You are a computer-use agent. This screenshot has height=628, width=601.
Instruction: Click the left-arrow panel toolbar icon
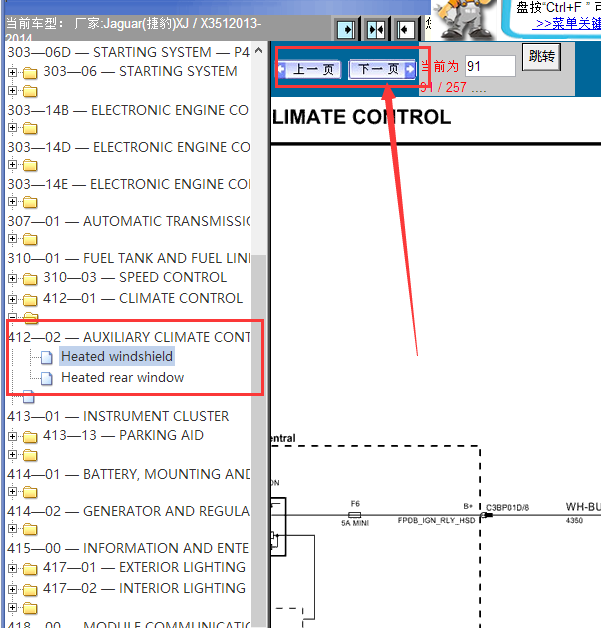[x=406, y=29]
